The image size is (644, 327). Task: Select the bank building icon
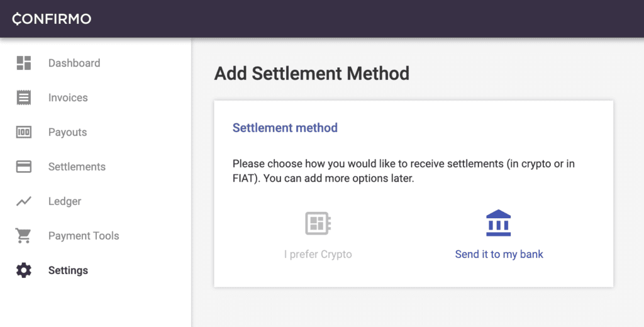pos(499,223)
